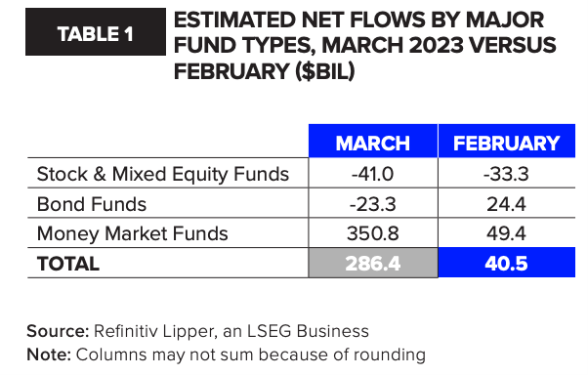Select the 24.4 February bond cell
This screenshot has width=588, height=375.
(507, 203)
